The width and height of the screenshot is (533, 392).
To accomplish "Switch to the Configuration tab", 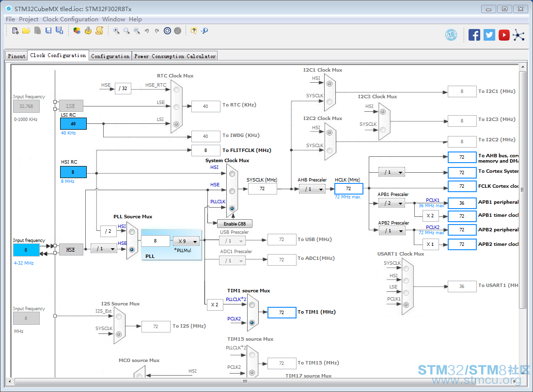I will (110, 56).
